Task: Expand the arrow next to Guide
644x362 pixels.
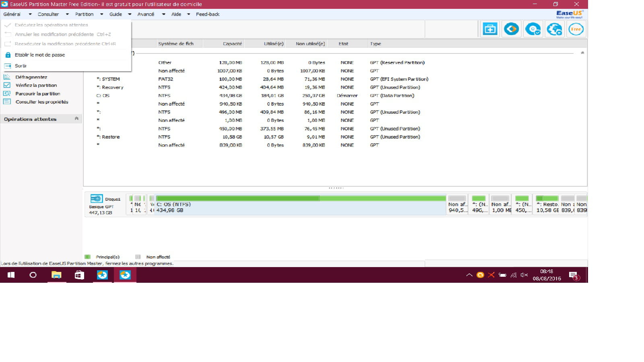Action: click(130, 14)
